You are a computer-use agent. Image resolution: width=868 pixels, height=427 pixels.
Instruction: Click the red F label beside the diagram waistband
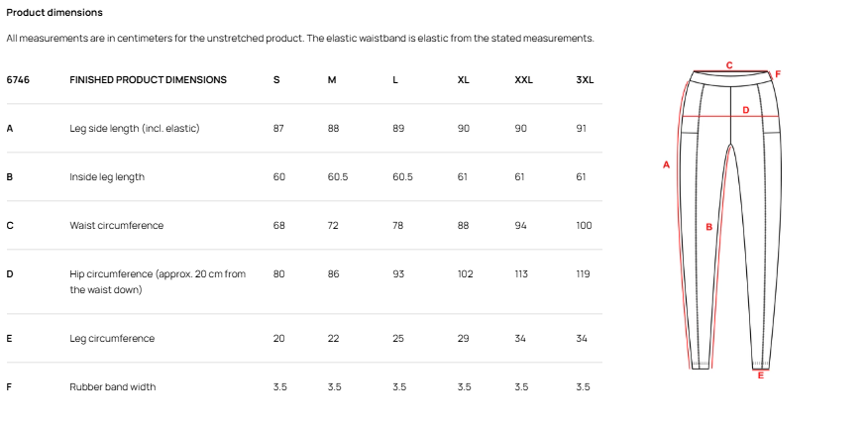click(778, 73)
